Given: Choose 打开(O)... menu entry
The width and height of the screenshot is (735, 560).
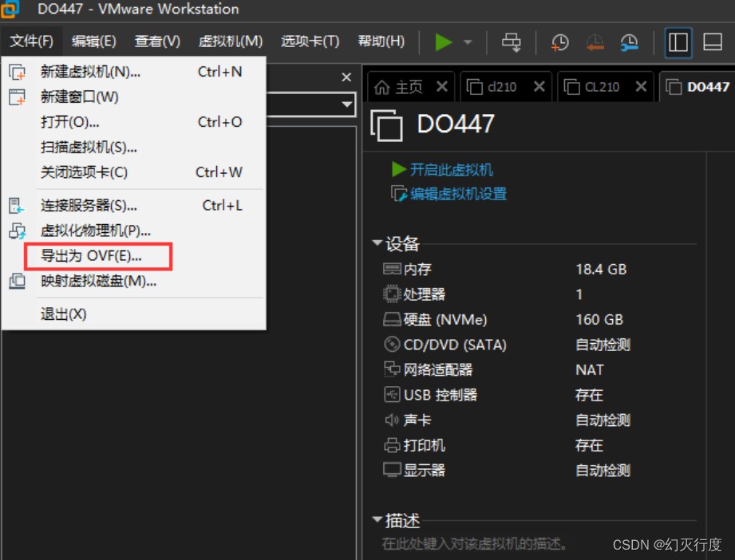Looking at the screenshot, I should (133, 122).
